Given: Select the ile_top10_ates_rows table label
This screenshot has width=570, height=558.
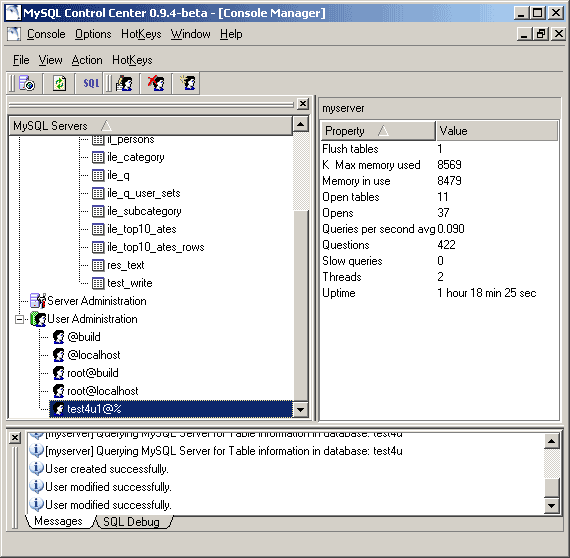Looking at the screenshot, I should [x=156, y=247].
